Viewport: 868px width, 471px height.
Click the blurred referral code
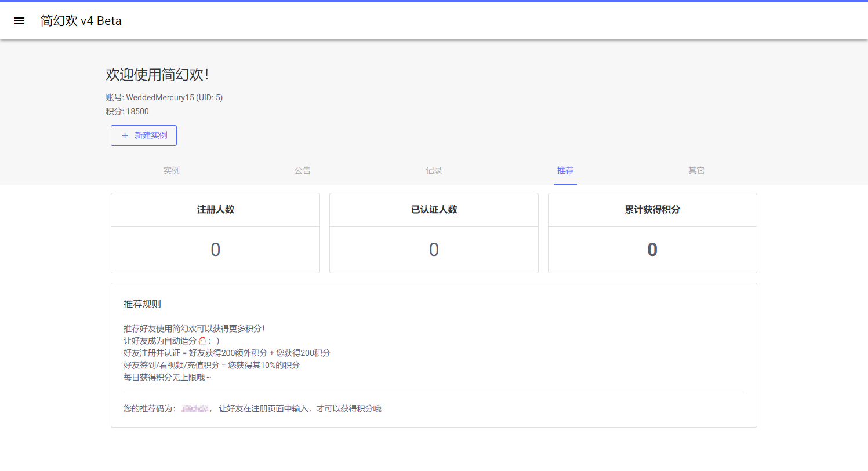click(195, 409)
